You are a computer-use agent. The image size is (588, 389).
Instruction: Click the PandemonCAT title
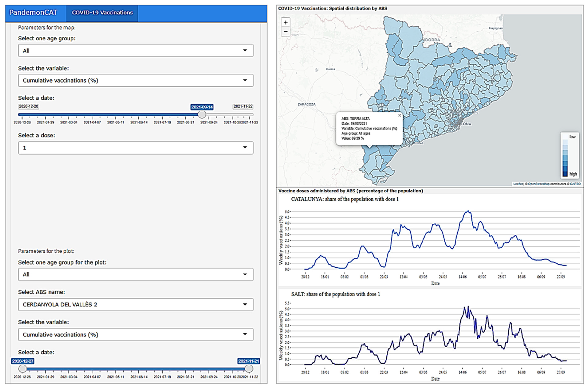[33, 13]
